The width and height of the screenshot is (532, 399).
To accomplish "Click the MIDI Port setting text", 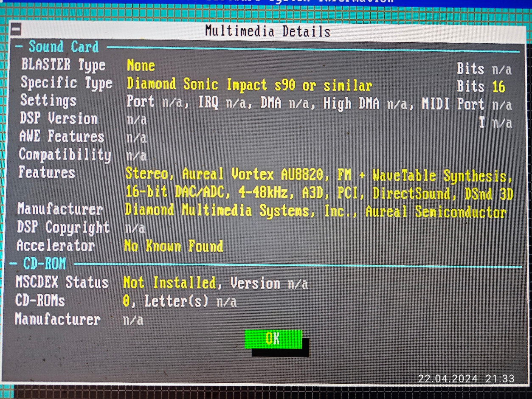I will click(467, 104).
